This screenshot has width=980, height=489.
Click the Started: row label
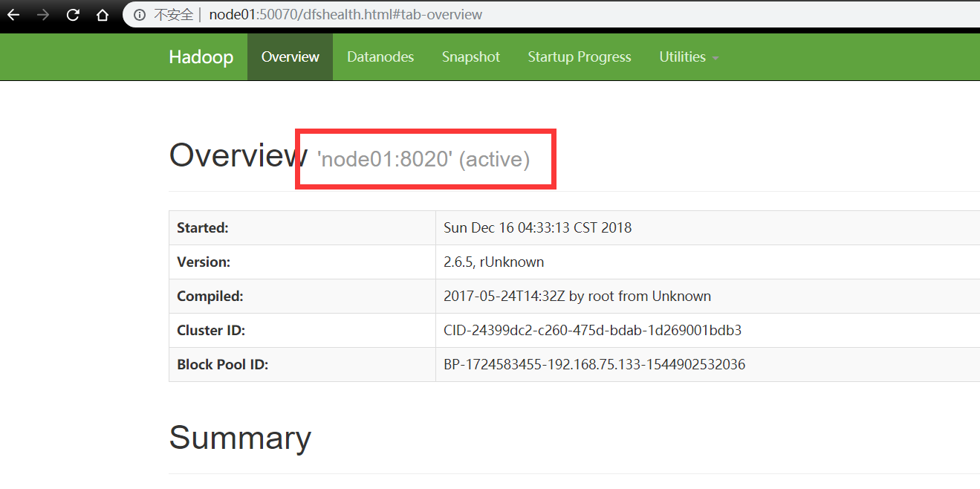click(203, 228)
